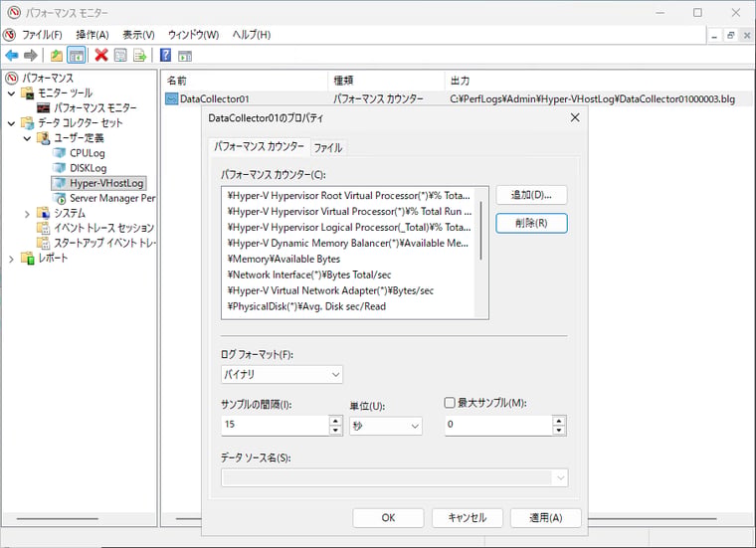
Task: Click the action pane toolbar icon
Action: [185, 56]
